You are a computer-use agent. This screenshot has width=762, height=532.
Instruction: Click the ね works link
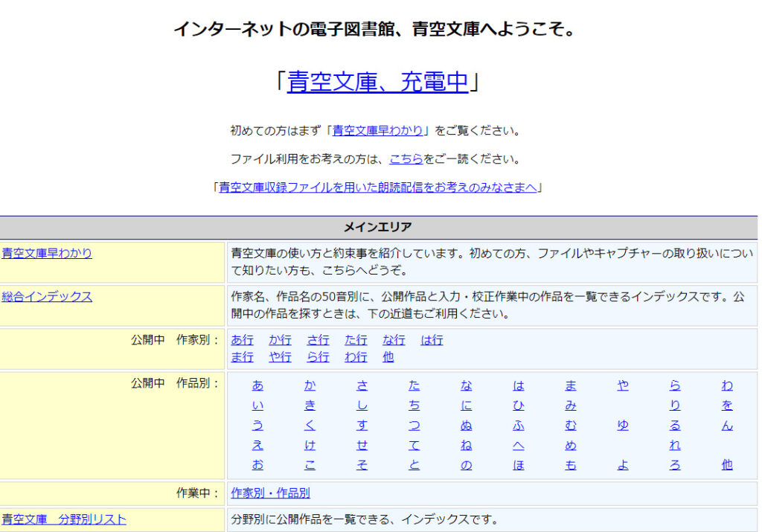[x=467, y=446]
